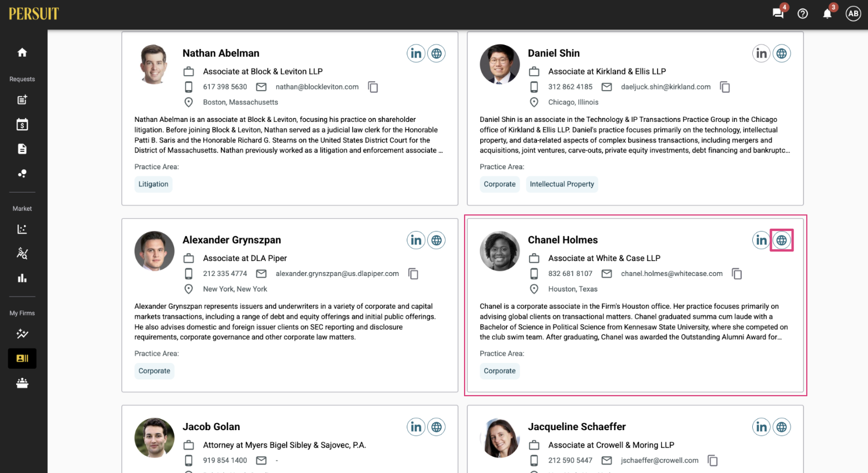Open the AB user account menu

point(853,13)
